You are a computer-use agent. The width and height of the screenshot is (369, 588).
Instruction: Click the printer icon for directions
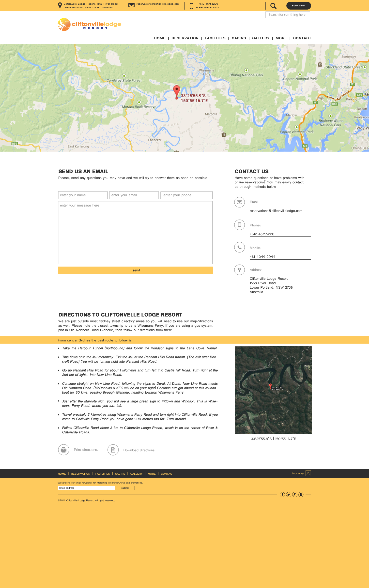tap(63, 450)
